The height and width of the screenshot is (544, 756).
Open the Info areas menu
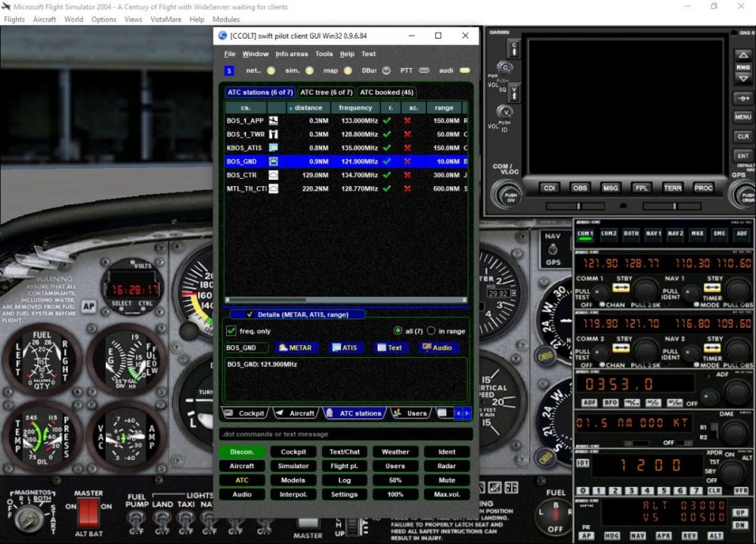291,54
